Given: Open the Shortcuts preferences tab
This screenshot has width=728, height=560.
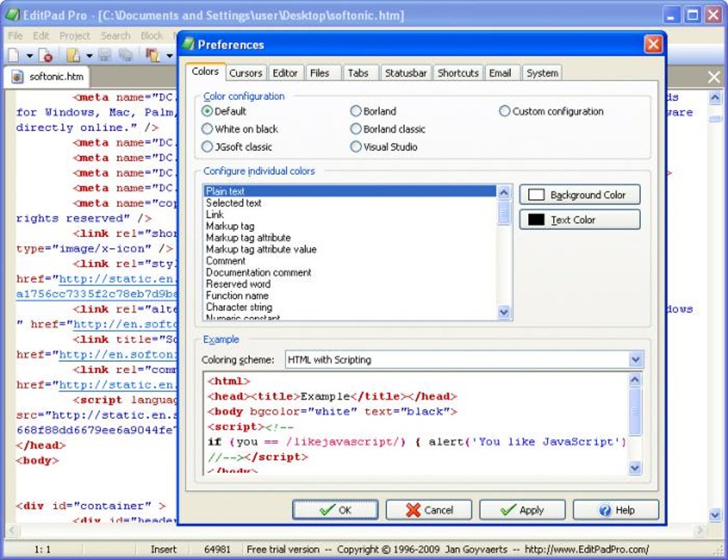Looking at the screenshot, I should (457, 73).
